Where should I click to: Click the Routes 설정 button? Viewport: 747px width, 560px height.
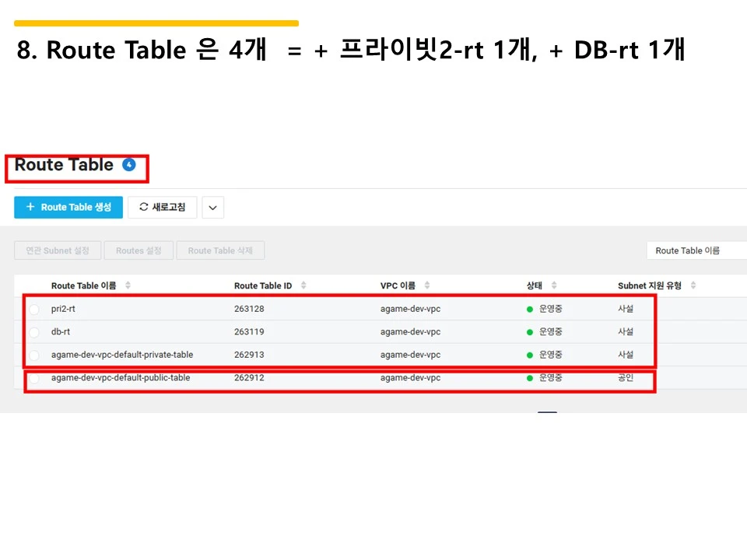(139, 250)
